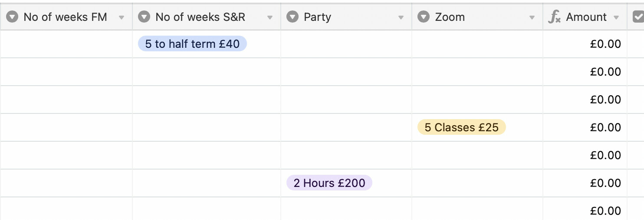This screenshot has height=220, width=644.
Task: Open No of weeks FM column dropdown arrow
Action: pos(122,18)
